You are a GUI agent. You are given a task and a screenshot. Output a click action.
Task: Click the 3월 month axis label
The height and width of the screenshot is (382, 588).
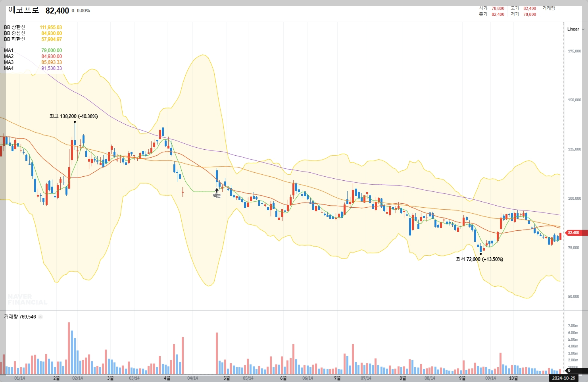click(110, 378)
